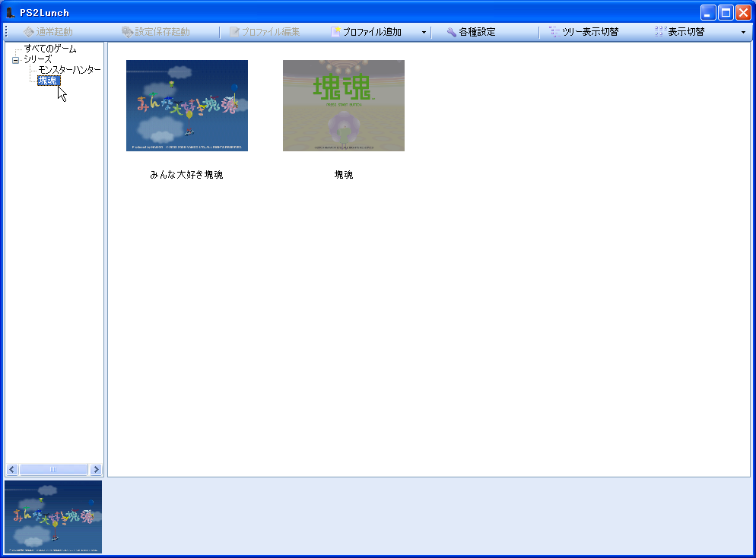The width and height of the screenshot is (756, 558).
Task: Select the 塊魂 tree item
Action: (x=48, y=81)
